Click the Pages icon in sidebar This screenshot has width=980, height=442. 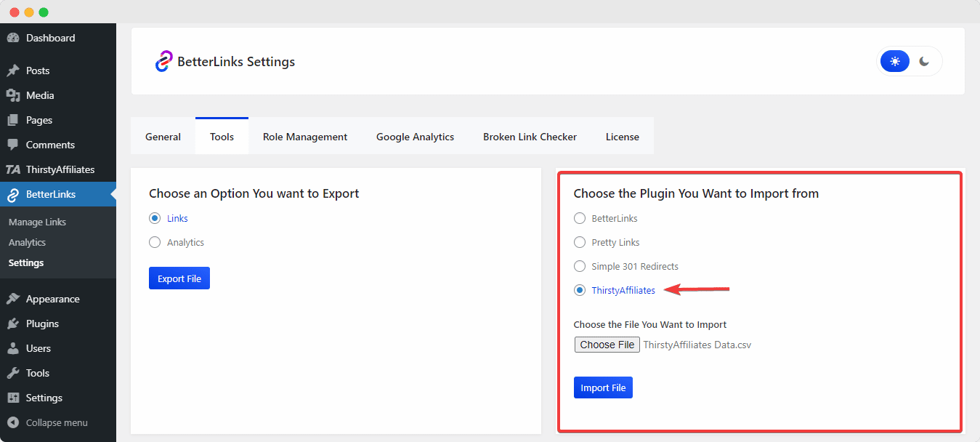13,120
